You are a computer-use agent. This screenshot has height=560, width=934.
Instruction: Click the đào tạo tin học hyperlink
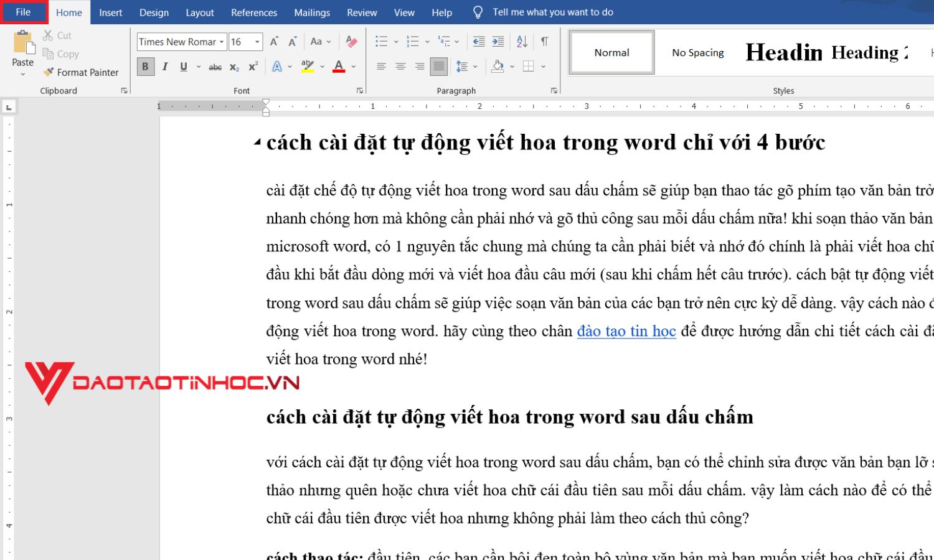626,331
